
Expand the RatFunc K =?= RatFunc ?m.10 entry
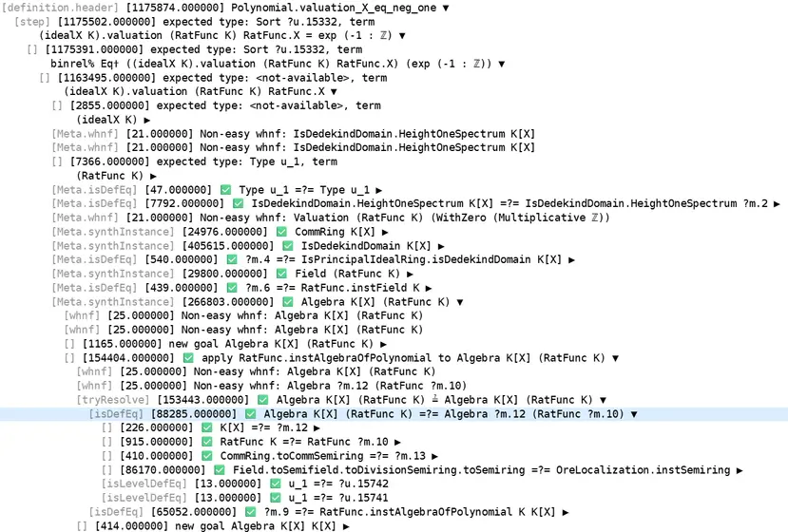coord(397,442)
